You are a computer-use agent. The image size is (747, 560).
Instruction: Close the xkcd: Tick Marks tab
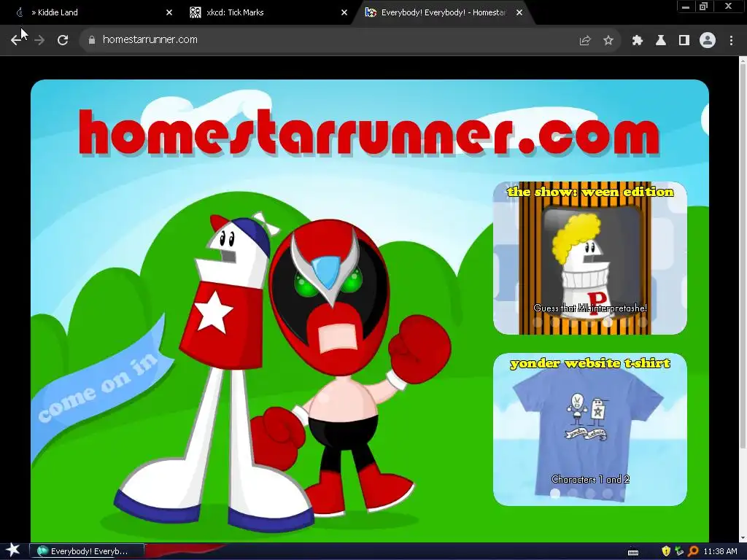(x=344, y=12)
